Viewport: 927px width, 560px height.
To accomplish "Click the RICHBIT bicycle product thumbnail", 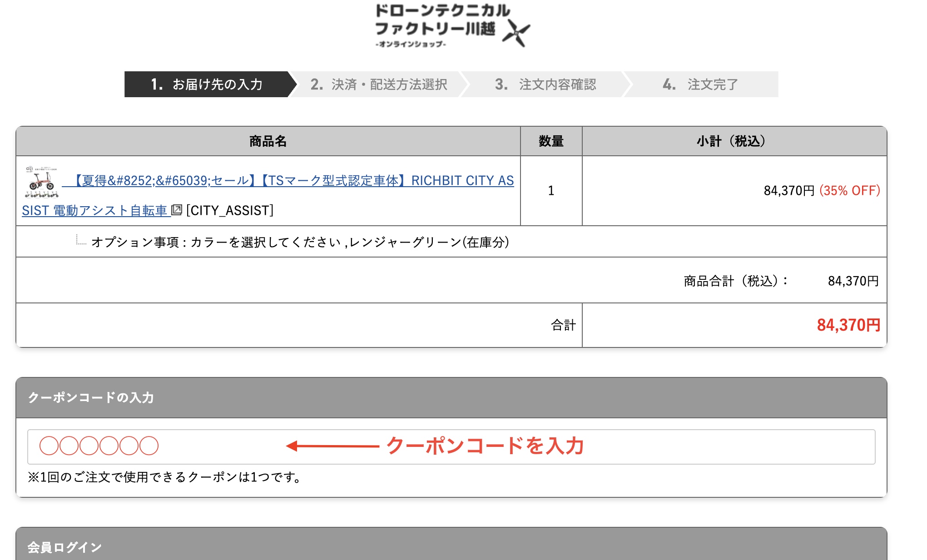I will pos(41,182).
